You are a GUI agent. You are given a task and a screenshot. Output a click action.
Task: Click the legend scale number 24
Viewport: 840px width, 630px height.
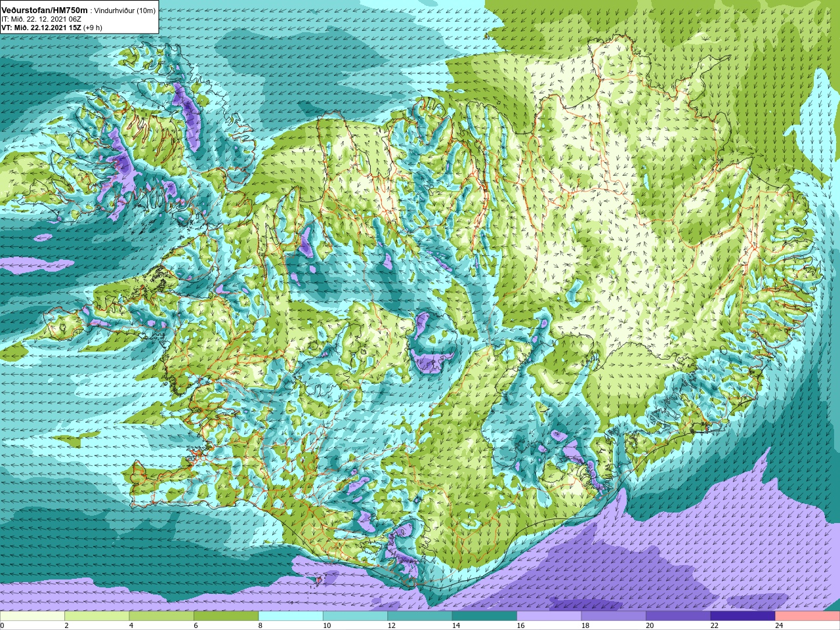780,625
